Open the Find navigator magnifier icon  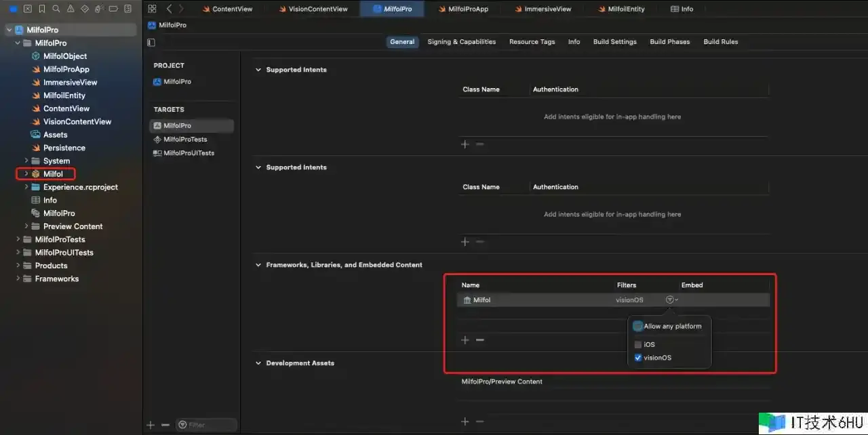56,9
